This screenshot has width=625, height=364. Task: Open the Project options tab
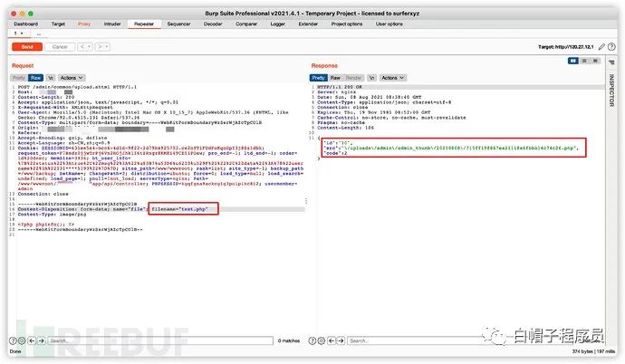point(347,24)
